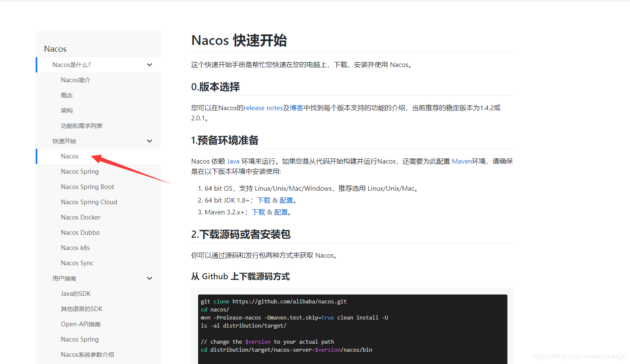The image size is (630, 364).
Task: Click JDK 下载 link
Action: (x=264, y=200)
